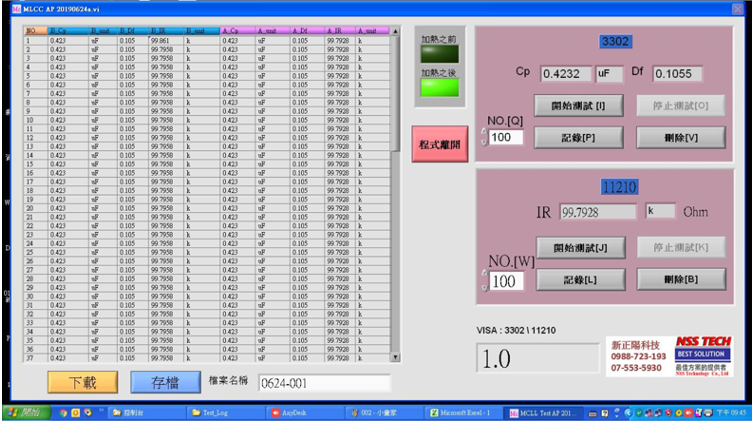Exit program with red 程式離開 button
This screenshot has height=422, width=752.
438,144
